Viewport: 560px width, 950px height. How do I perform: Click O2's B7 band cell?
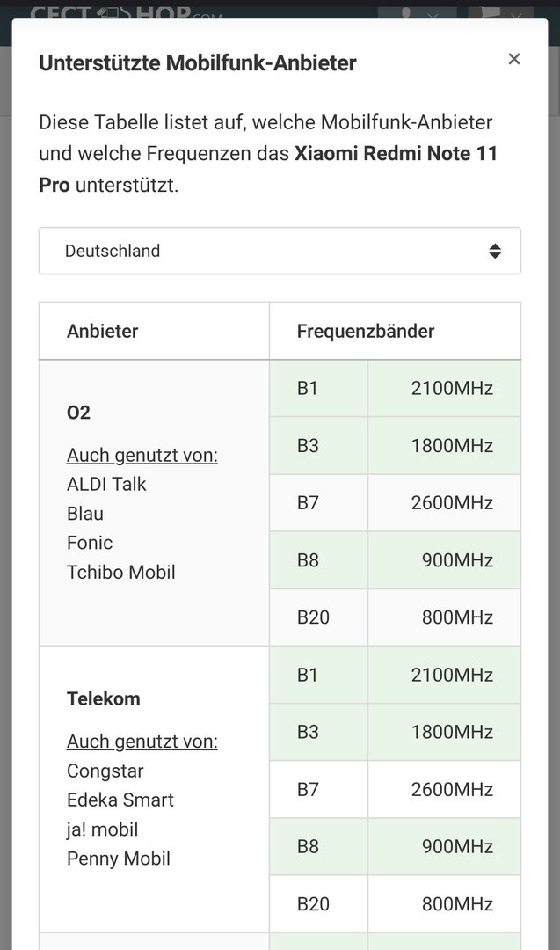(x=318, y=503)
